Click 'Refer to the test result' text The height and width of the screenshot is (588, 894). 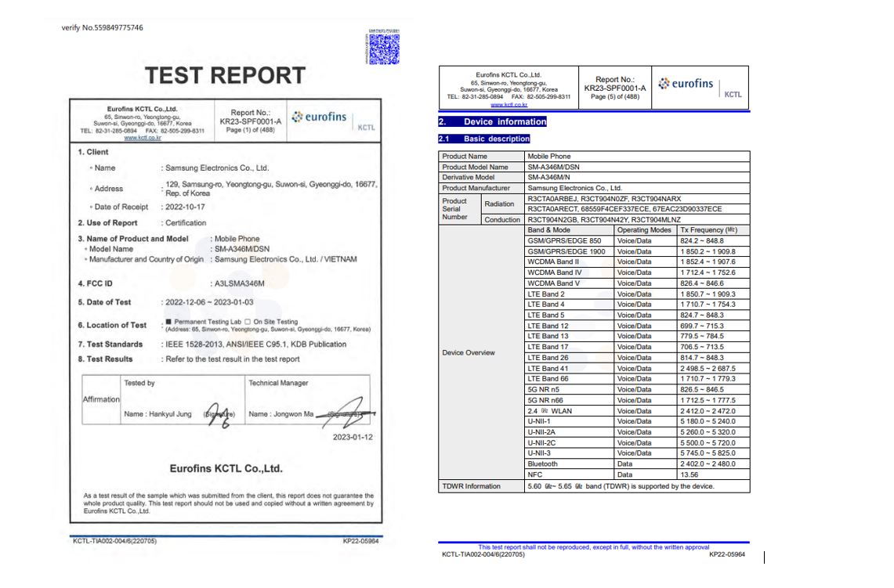point(233,359)
